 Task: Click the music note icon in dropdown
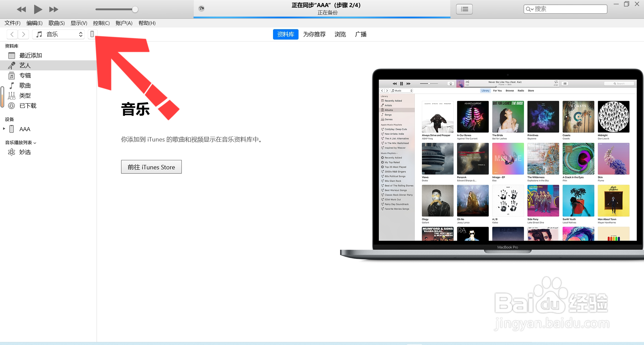coord(39,34)
